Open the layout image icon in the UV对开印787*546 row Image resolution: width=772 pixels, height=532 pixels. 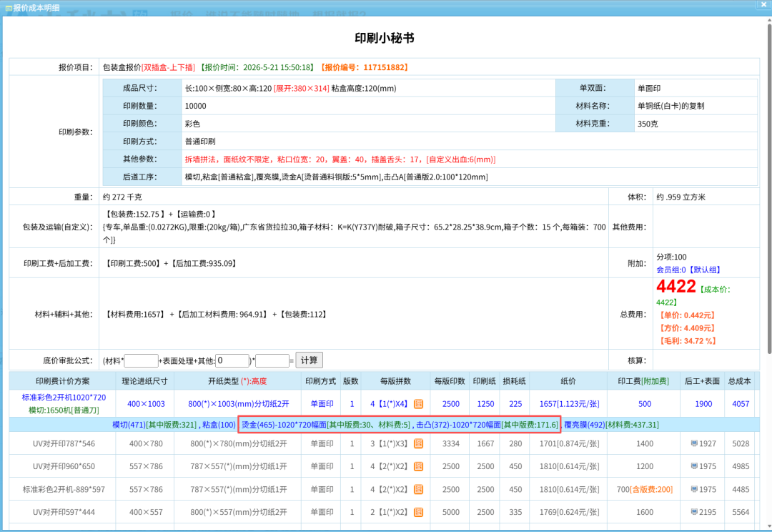[418, 444]
